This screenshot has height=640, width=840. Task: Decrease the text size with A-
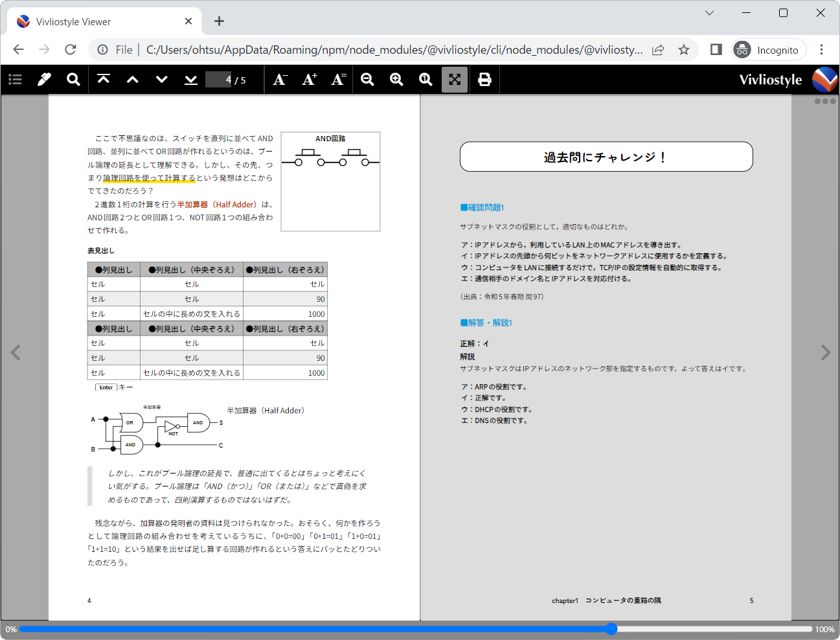(278, 79)
